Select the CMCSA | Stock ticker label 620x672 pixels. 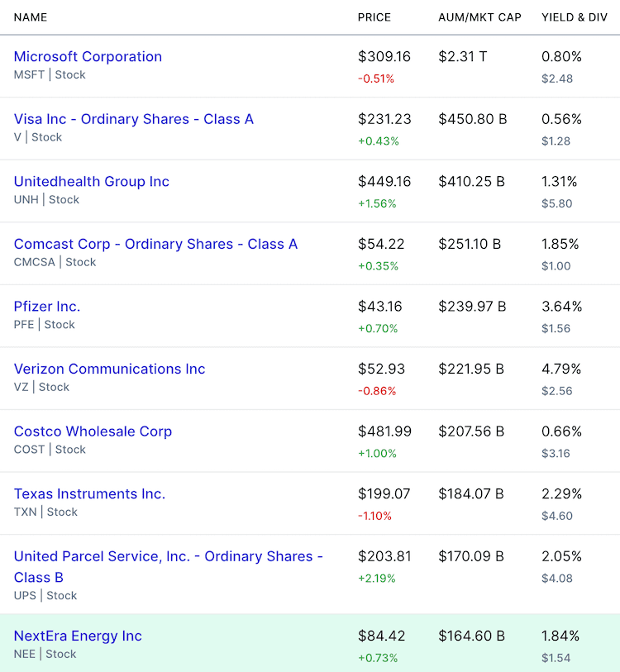55,262
